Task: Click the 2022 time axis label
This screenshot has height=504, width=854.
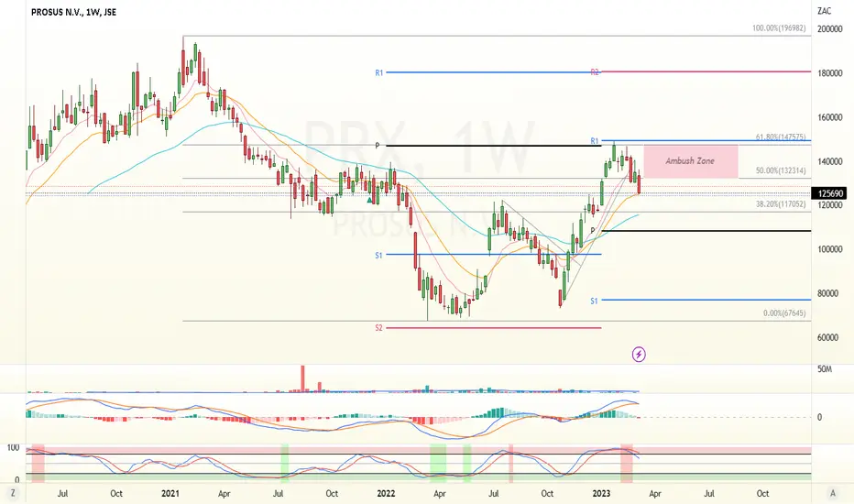Action: (x=386, y=494)
